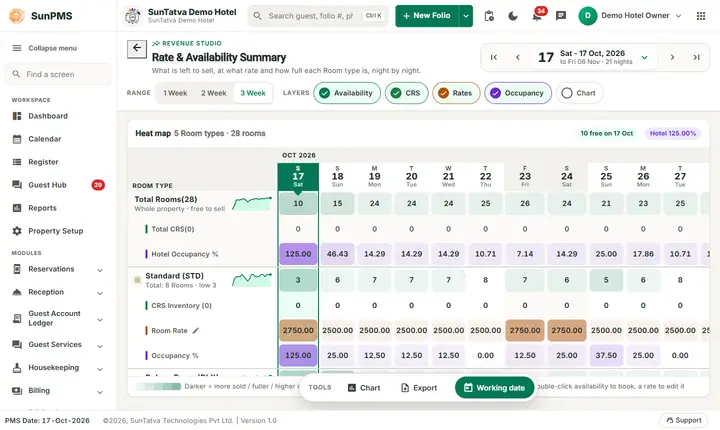Screen dimensions: 720x430
Task: Click the Total Rooms sparkline chart
Action: point(252,204)
